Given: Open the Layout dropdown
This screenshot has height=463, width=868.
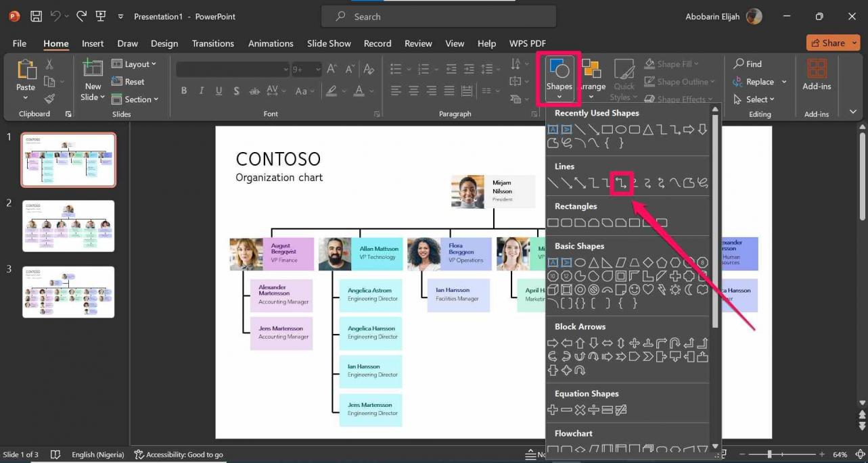Looking at the screenshot, I should pos(134,64).
